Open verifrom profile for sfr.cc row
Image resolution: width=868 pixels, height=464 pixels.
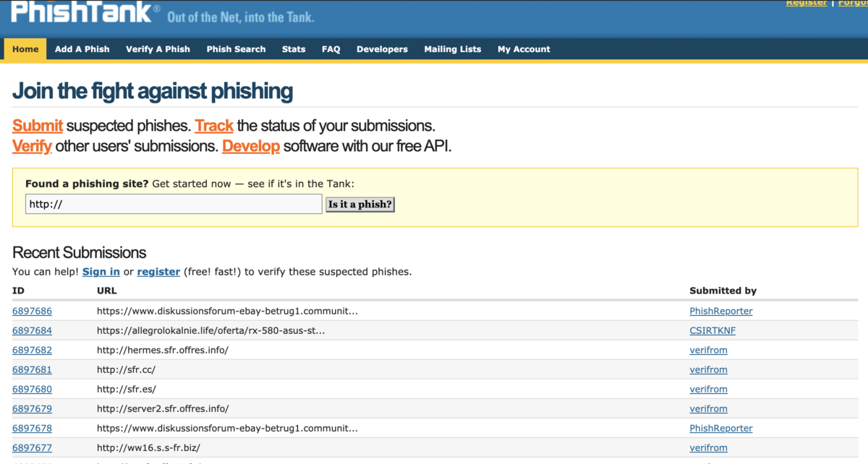click(x=708, y=369)
